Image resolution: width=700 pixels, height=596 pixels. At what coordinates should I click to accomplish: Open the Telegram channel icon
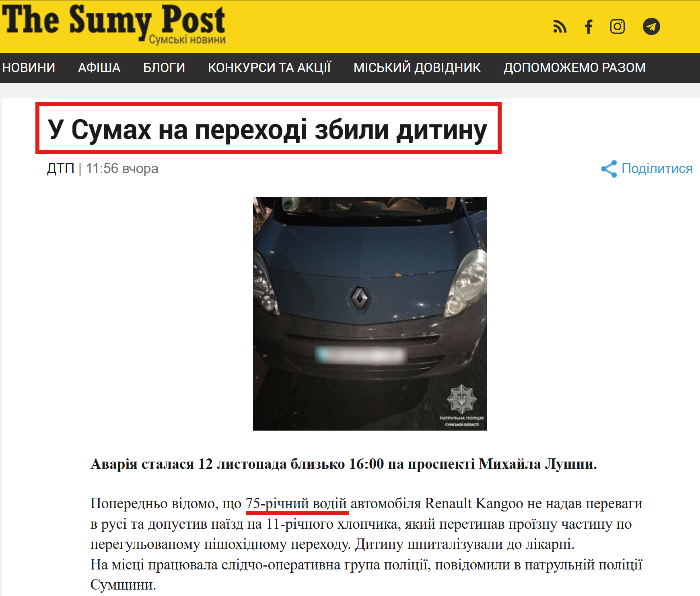pos(651,27)
